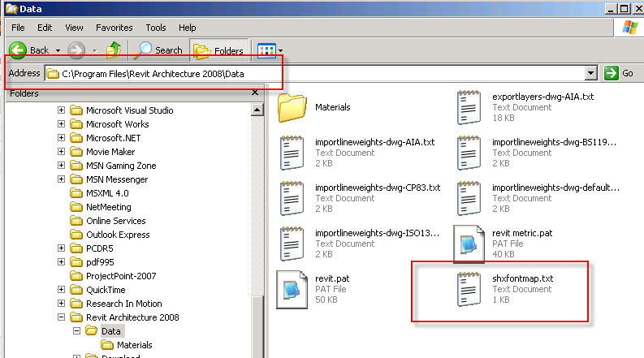Expand the MSN Gaming Zone node
This screenshot has width=644, height=358.
click(61, 166)
